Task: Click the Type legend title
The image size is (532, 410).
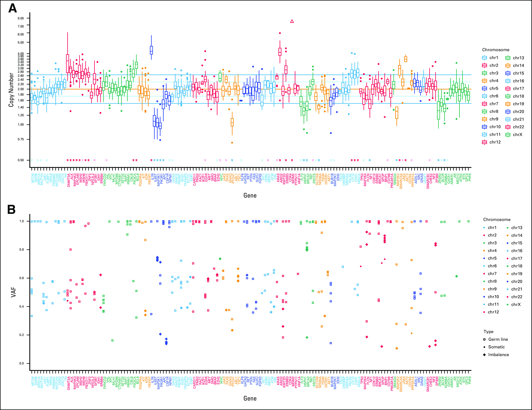Action: pos(488,332)
